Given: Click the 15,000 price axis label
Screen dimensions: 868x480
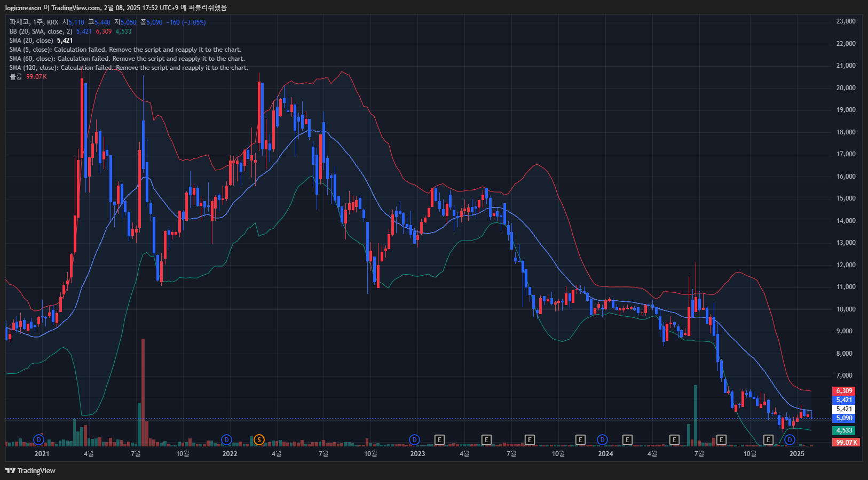Looking at the screenshot, I should 846,198.
